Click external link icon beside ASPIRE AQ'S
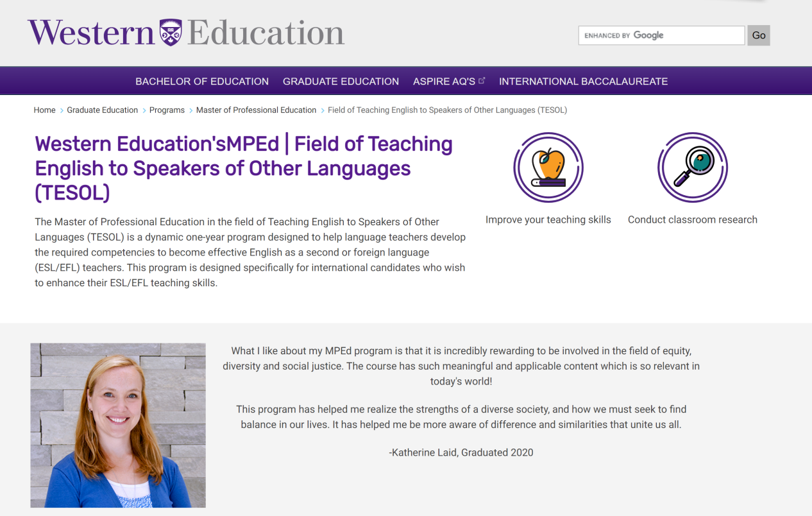812x516 pixels. [x=482, y=81]
